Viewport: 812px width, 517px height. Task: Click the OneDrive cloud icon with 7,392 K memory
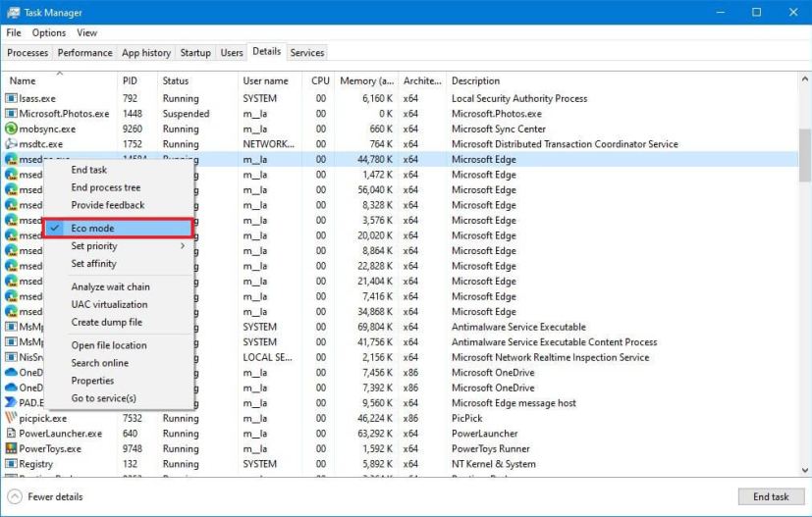pyautogui.click(x=11, y=388)
